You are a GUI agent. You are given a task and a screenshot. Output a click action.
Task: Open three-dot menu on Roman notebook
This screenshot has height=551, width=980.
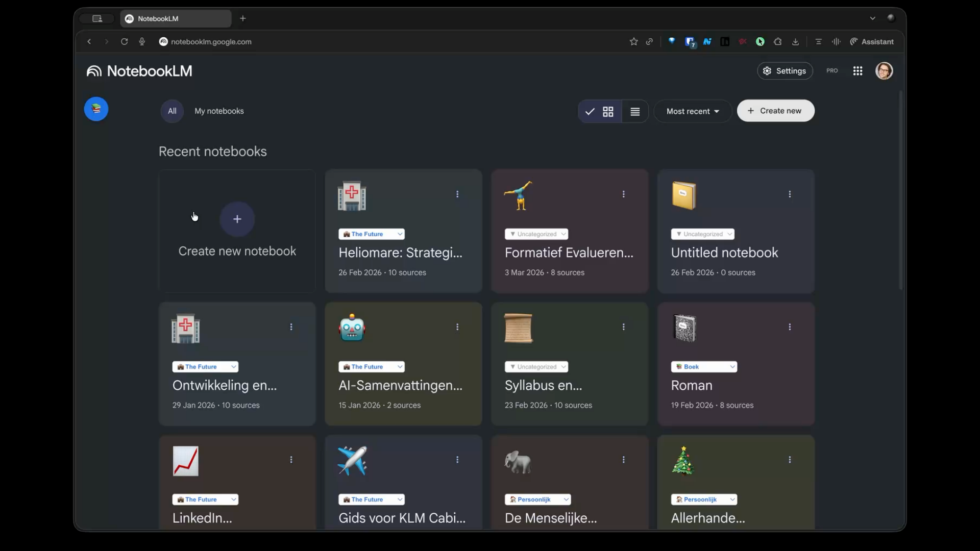[790, 327]
